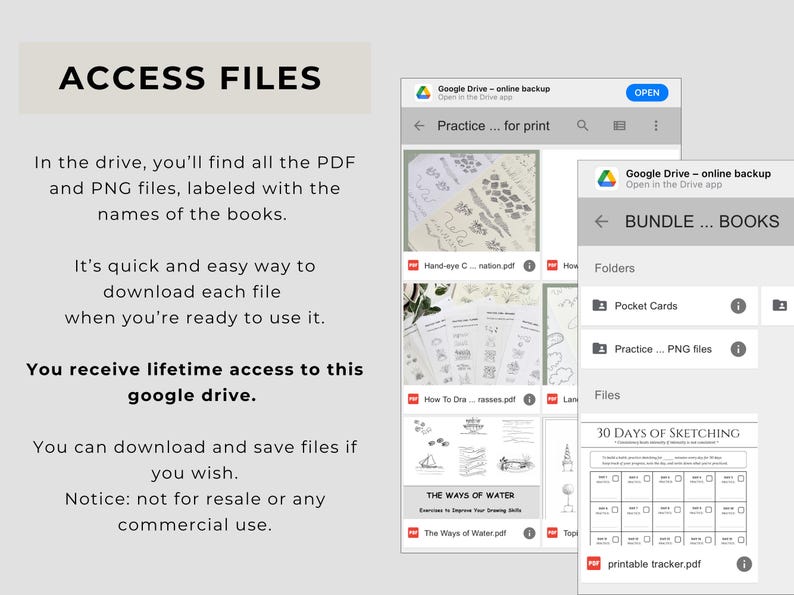The width and height of the screenshot is (794, 595).
Task: Open The Ways of Water preview thumbnail
Action: (x=471, y=468)
